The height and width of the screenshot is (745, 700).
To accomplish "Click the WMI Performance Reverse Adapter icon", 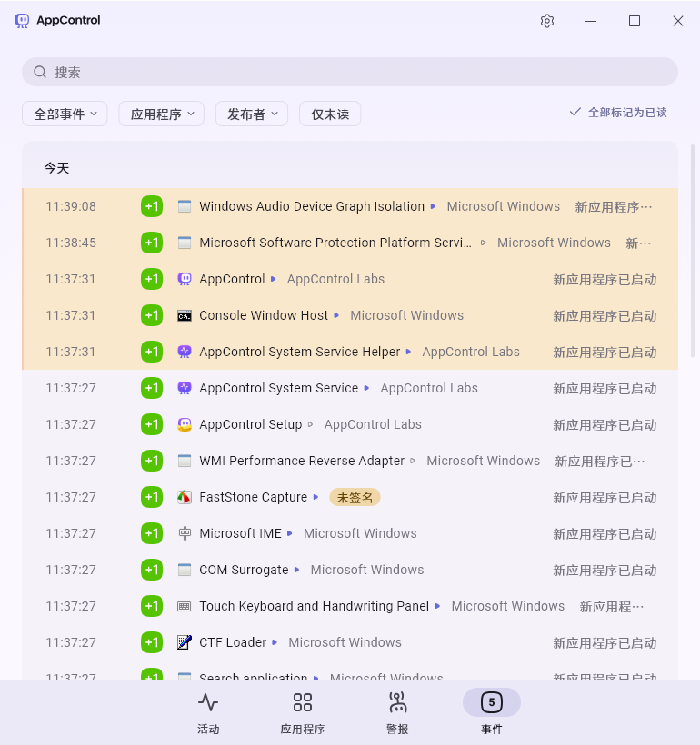I will point(185,461).
